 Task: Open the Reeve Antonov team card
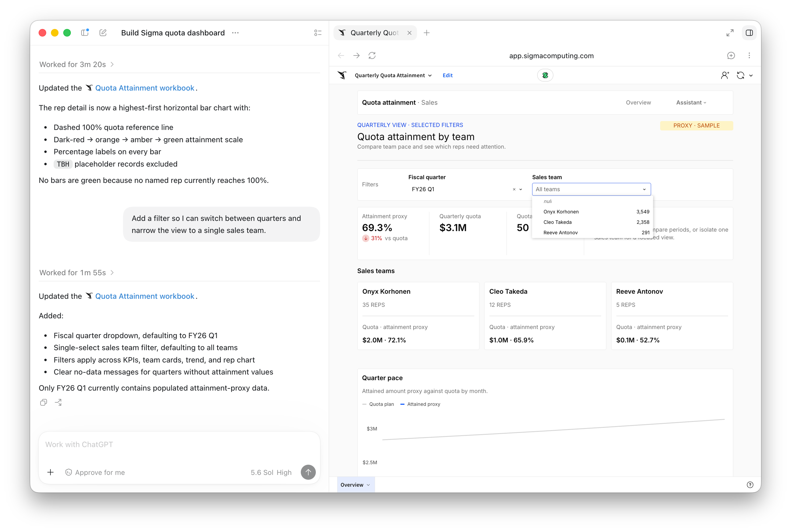tap(672, 316)
